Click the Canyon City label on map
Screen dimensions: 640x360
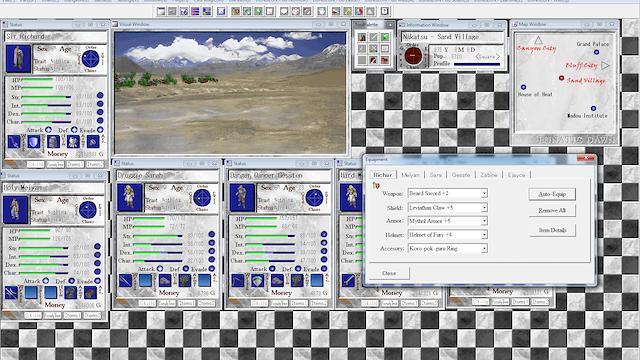[537, 48]
